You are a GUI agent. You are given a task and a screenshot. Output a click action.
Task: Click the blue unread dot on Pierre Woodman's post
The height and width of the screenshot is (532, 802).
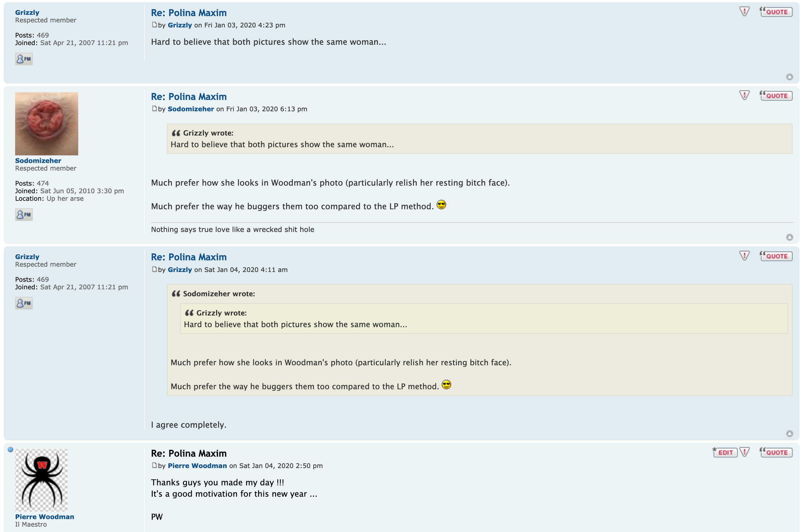pyautogui.click(x=10, y=449)
